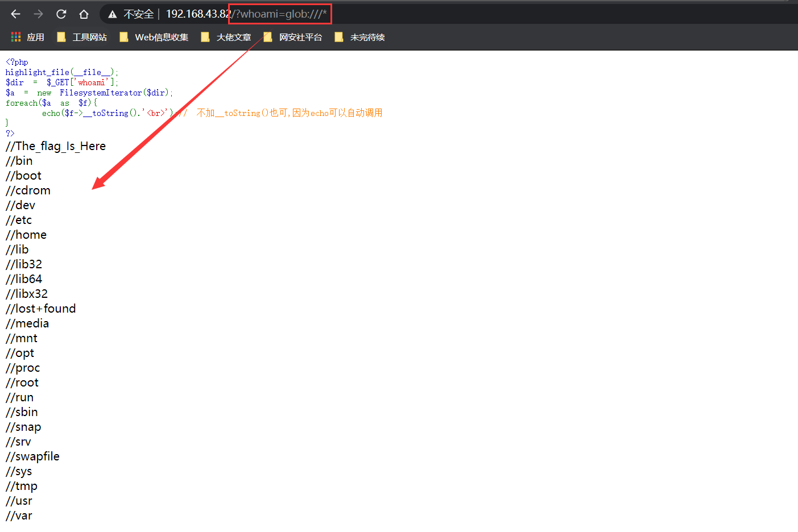
Task: Click the //swapfile entry in listing
Action: (32, 456)
